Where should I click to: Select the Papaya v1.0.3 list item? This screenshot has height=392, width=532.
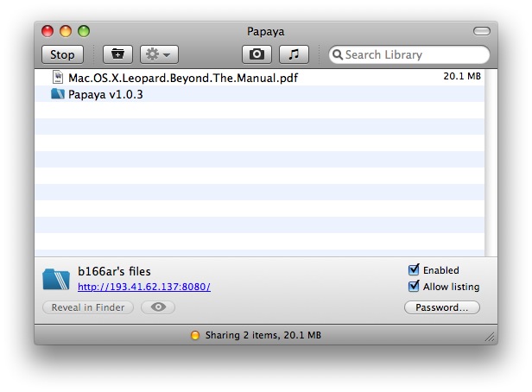(260, 94)
